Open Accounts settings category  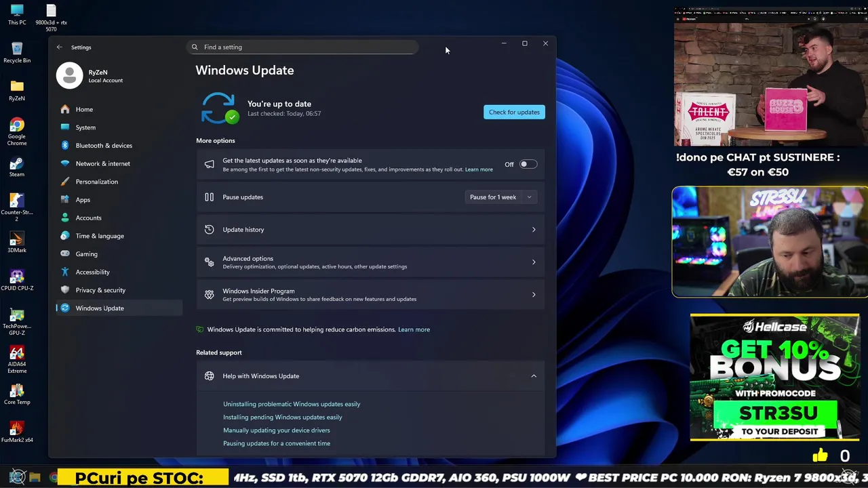pyautogui.click(x=119, y=218)
